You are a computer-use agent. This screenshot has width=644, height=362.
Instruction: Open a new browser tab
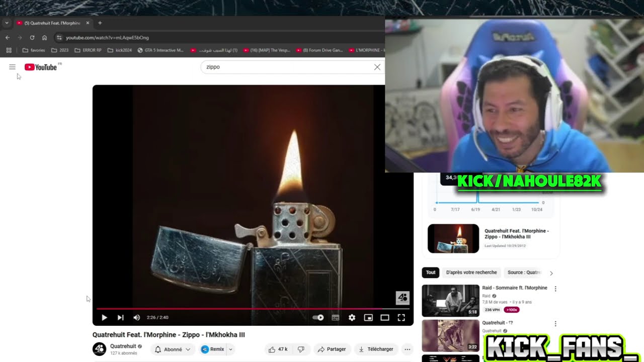[100, 23]
